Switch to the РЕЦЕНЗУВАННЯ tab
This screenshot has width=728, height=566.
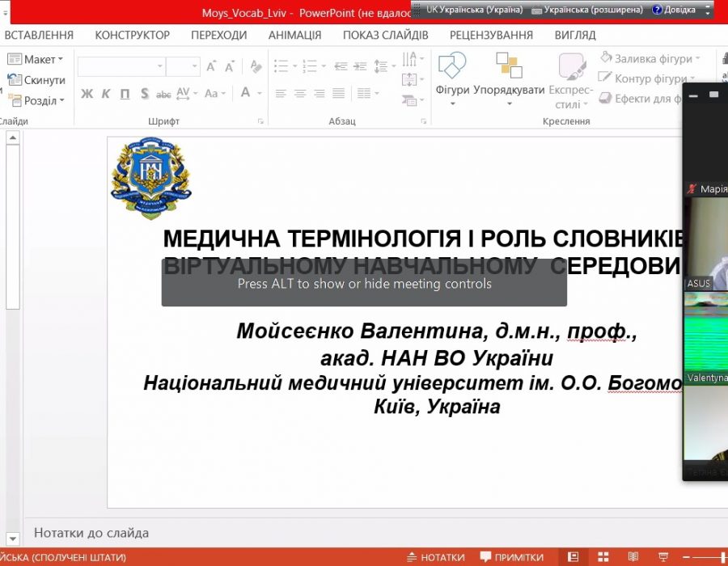coord(491,35)
